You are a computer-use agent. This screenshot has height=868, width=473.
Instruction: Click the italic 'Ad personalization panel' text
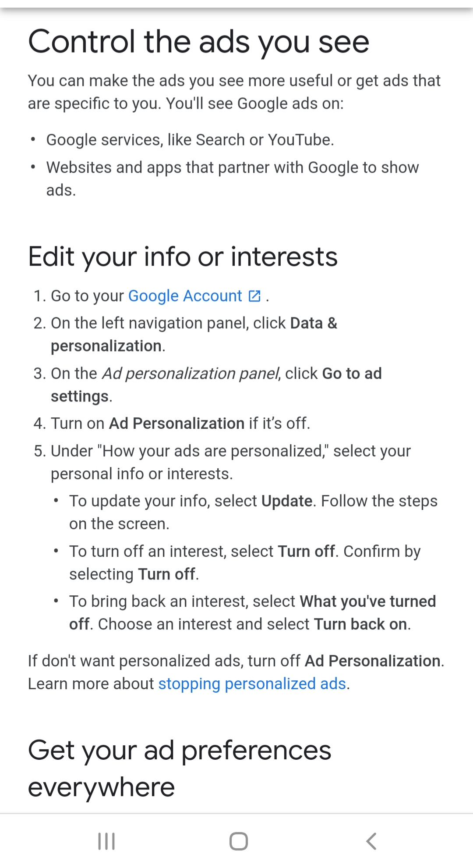point(191,374)
